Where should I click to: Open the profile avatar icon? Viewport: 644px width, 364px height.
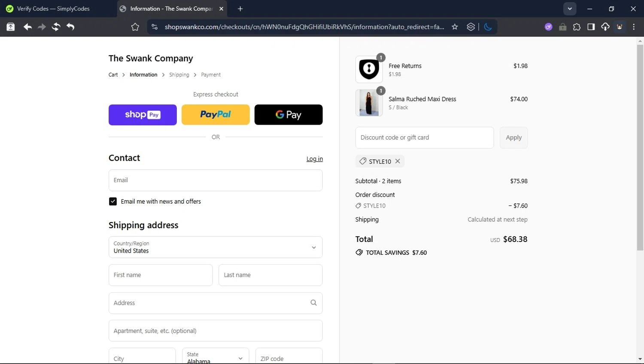[620, 27]
